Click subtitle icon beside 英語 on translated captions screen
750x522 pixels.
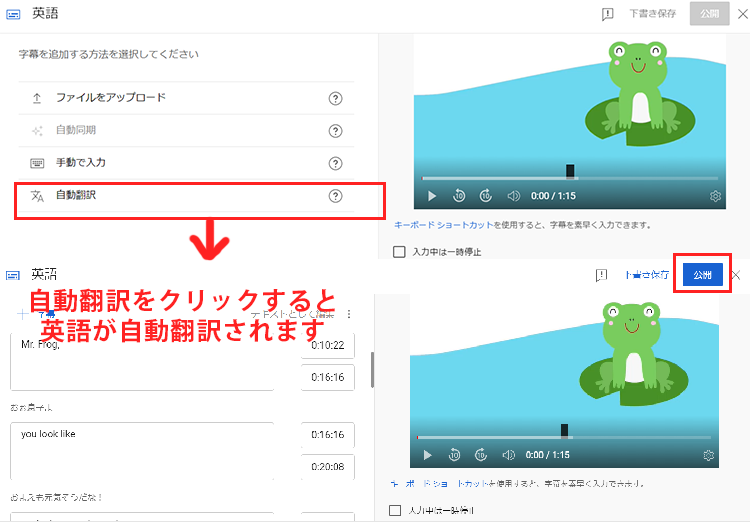click(x=13, y=276)
